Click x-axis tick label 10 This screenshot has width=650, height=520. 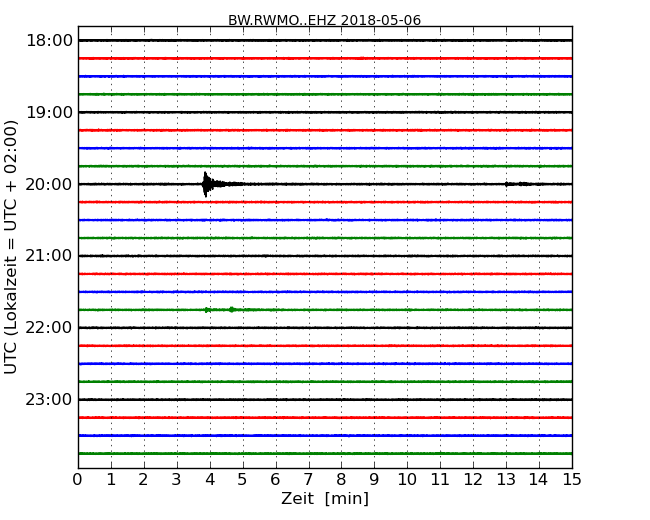407,480
